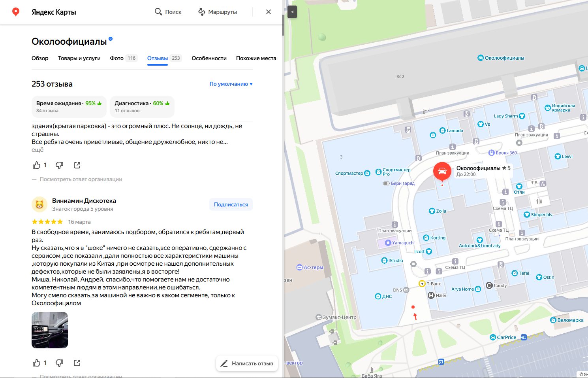Dislike the крытая парковка review
Screen dimensions: 588x378
(60, 165)
